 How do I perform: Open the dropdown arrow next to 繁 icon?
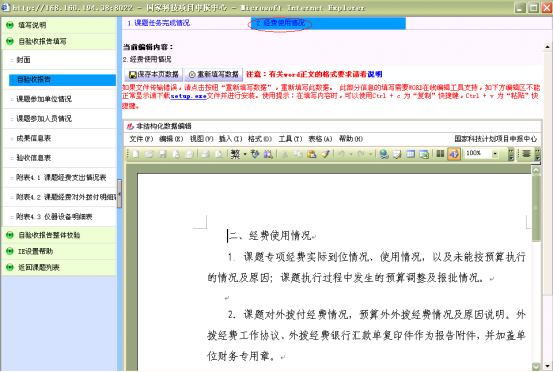point(245,154)
